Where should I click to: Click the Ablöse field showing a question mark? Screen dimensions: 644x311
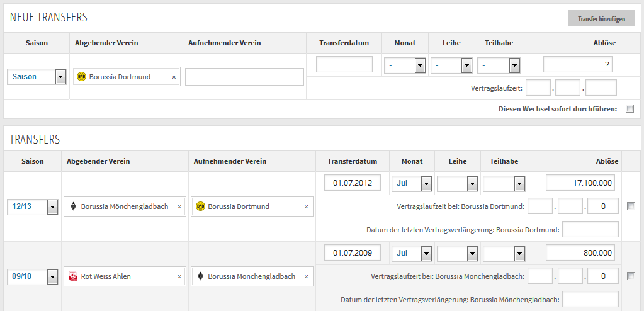pyautogui.click(x=578, y=64)
